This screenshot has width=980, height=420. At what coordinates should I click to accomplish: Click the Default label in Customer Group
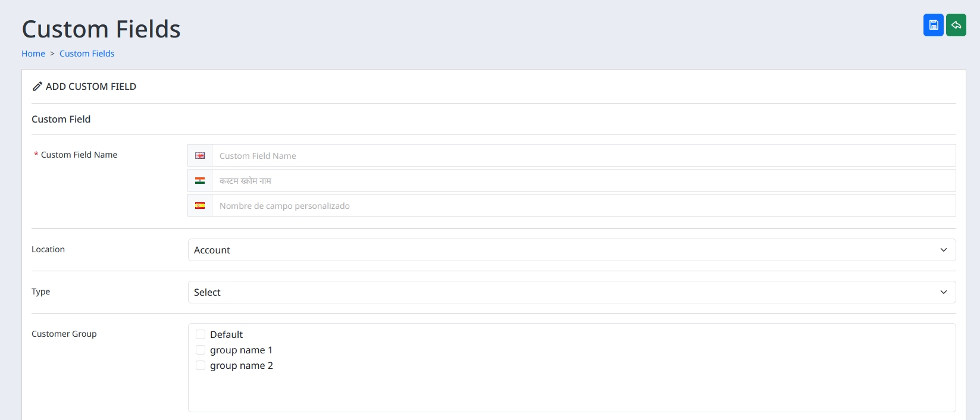click(x=226, y=334)
